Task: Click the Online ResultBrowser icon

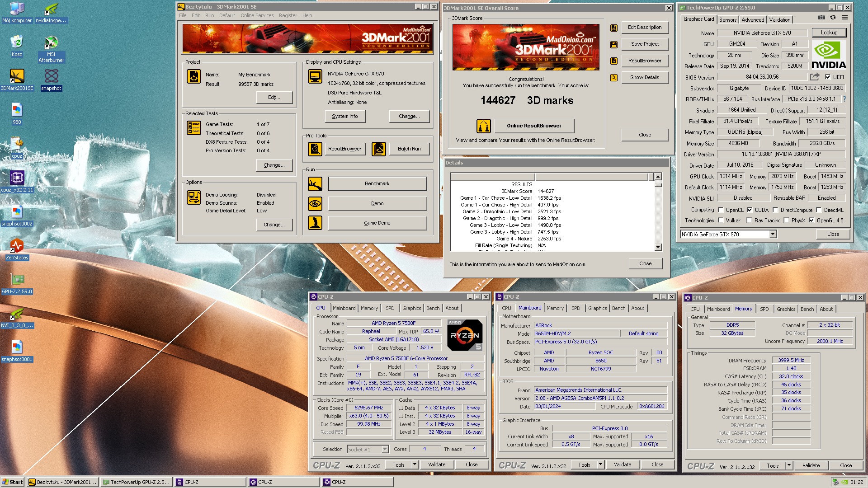Action: [x=484, y=126]
